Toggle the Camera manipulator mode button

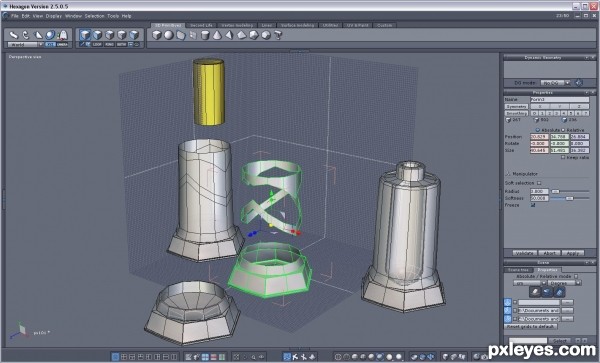62,44
